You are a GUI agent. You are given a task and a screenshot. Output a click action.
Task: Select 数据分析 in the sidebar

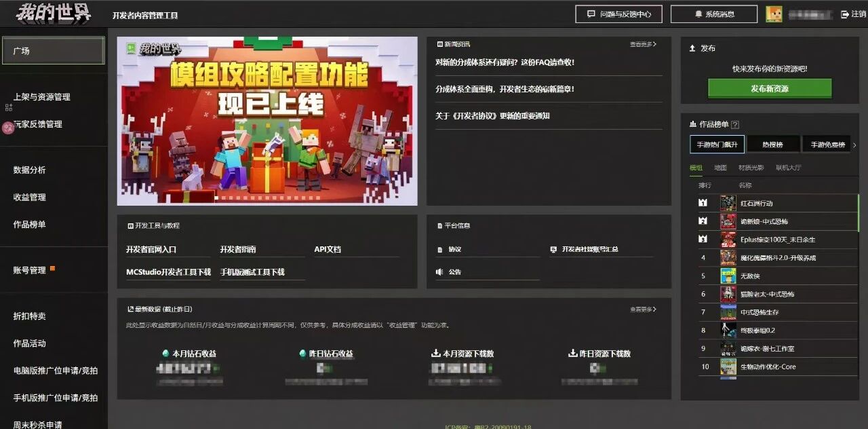click(x=29, y=170)
